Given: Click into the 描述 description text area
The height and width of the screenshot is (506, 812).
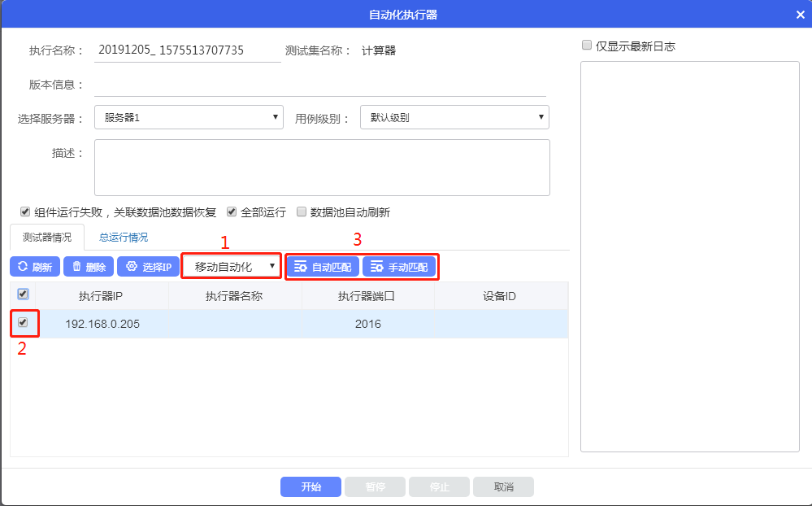Looking at the screenshot, I should 322,168.
